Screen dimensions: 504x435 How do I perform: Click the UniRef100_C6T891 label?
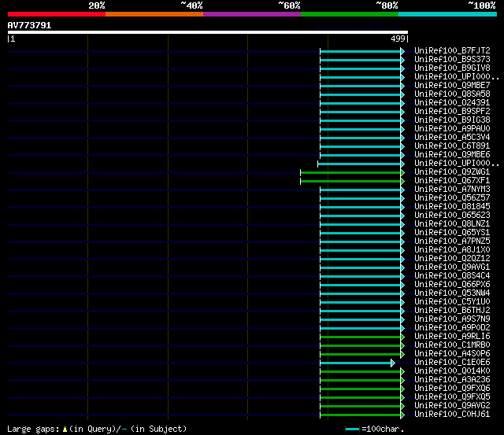452,146
